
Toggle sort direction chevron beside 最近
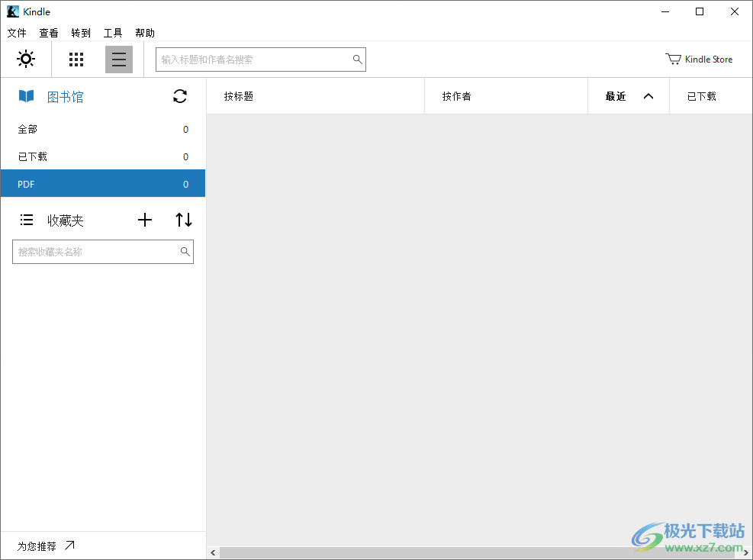point(648,96)
